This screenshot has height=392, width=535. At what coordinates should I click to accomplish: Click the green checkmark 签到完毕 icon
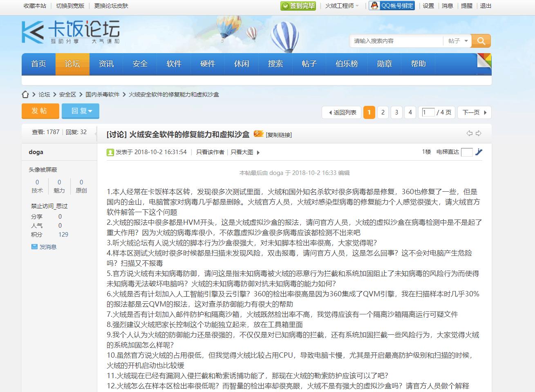pyautogui.click(x=285, y=6)
